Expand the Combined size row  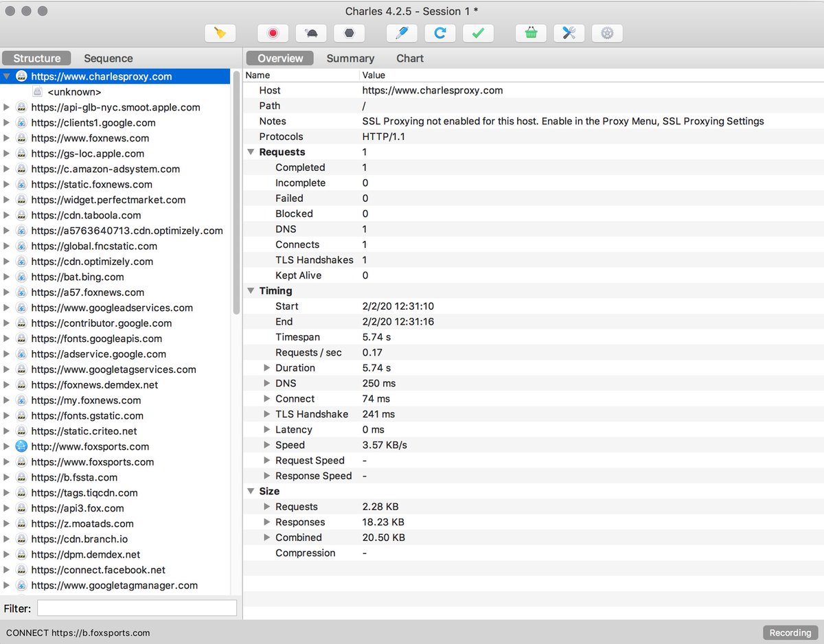click(268, 538)
